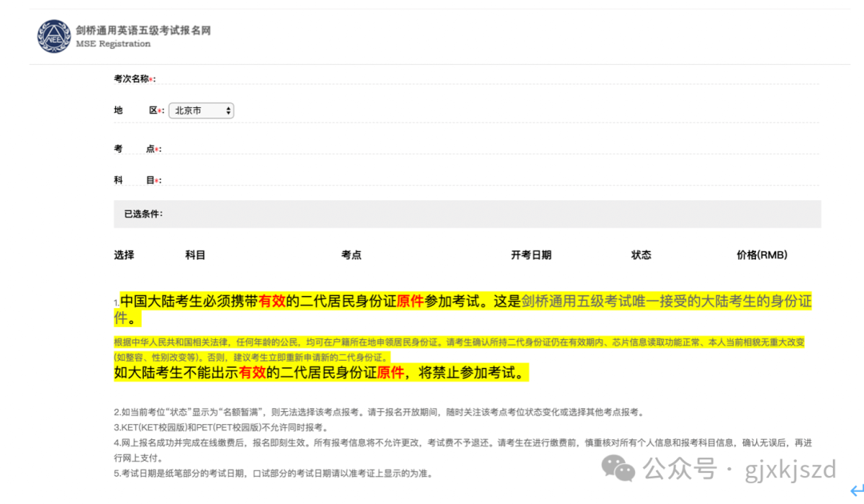This screenshot has height=504, width=864.
Task: Click the 考点 filter label
Action: pyautogui.click(x=138, y=149)
